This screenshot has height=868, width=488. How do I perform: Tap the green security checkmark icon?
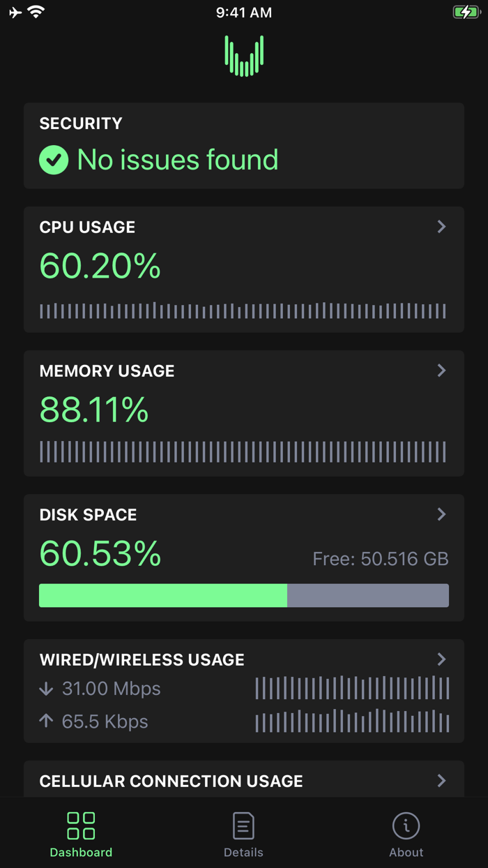click(x=54, y=160)
